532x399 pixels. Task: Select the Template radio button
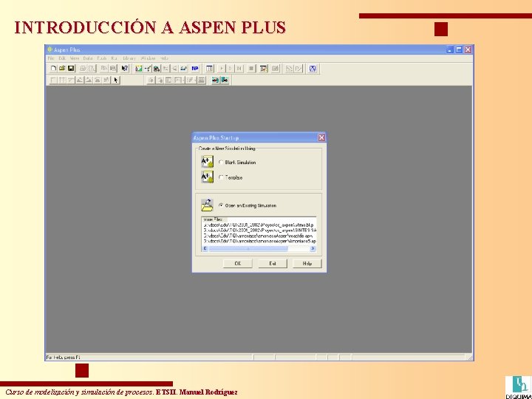pos(221,177)
